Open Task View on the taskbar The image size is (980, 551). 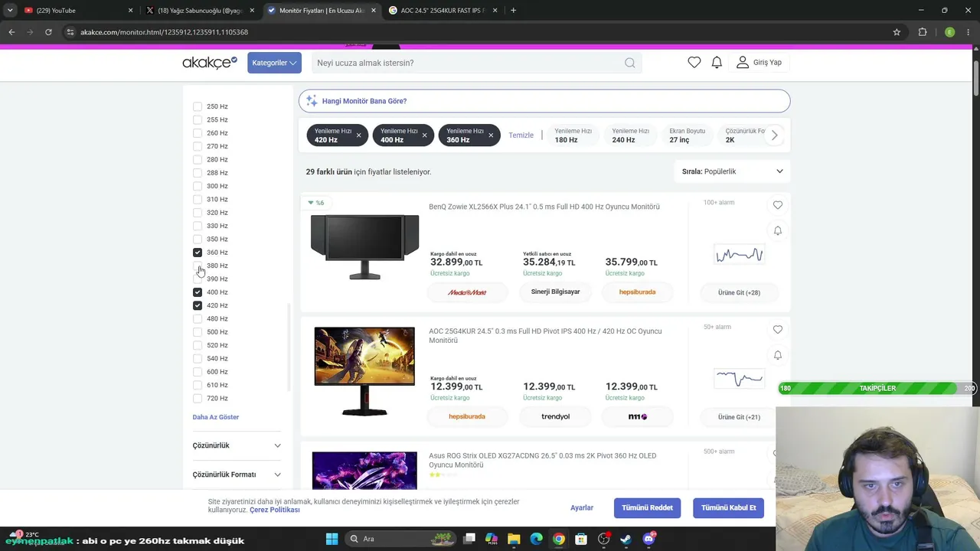pyautogui.click(x=469, y=539)
